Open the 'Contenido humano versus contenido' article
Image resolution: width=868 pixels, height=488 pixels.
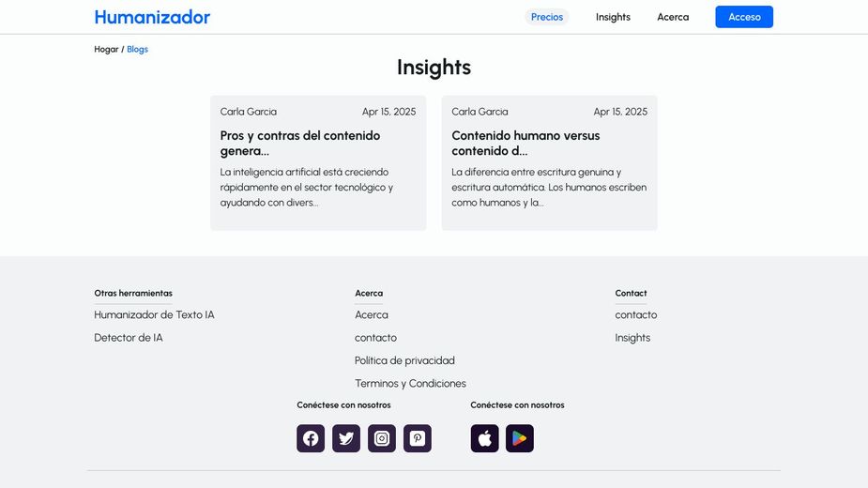click(x=525, y=143)
